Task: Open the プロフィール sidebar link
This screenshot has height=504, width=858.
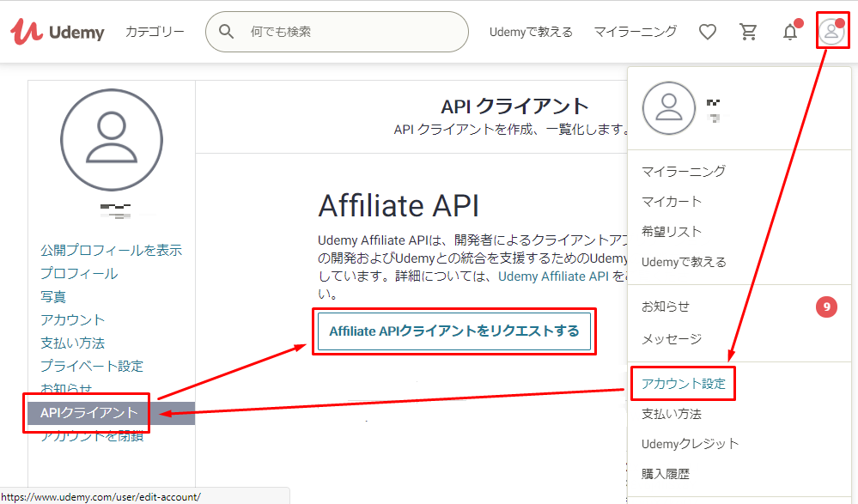Action: click(x=79, y=273)
